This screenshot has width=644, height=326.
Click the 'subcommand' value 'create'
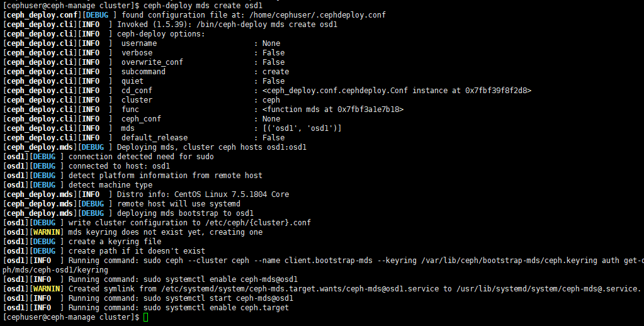(x=276, y=72)
